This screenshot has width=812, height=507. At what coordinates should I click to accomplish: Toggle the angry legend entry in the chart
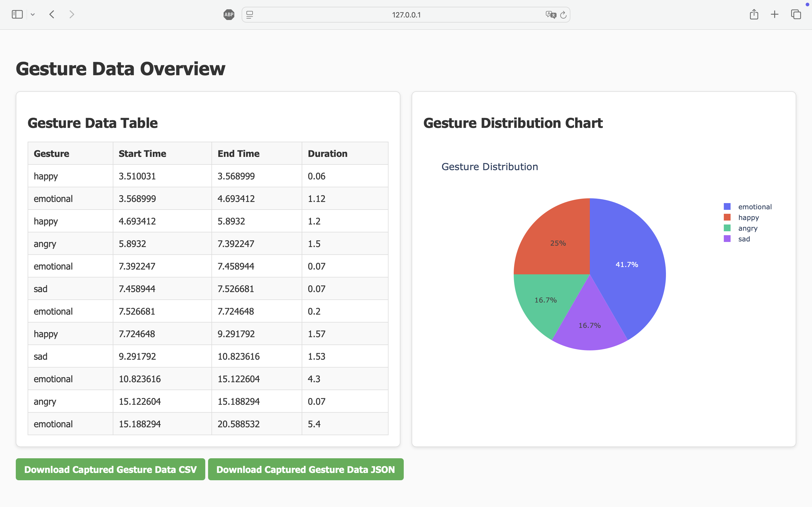(x=748, y=228)
